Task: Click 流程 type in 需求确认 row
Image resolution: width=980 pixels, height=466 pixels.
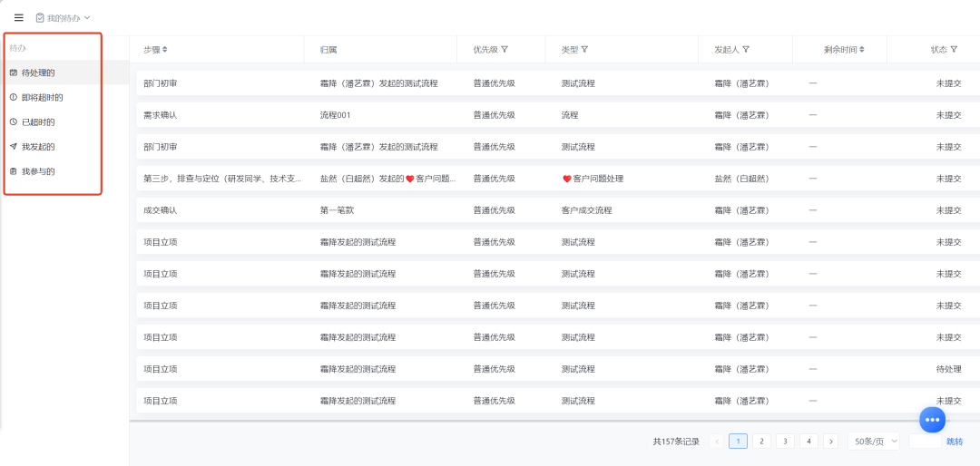Action: (x=569, y=115)
